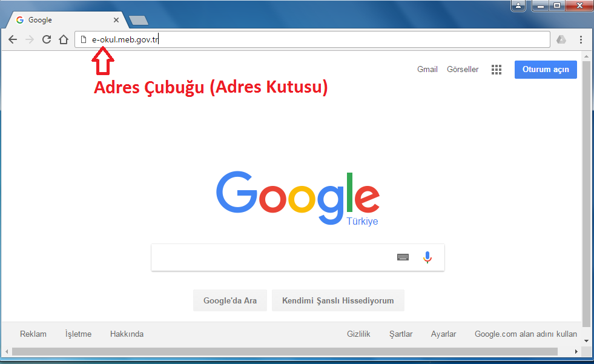Maximize the Chrome window
Screen dimensions: 594x364
point(557,5)
